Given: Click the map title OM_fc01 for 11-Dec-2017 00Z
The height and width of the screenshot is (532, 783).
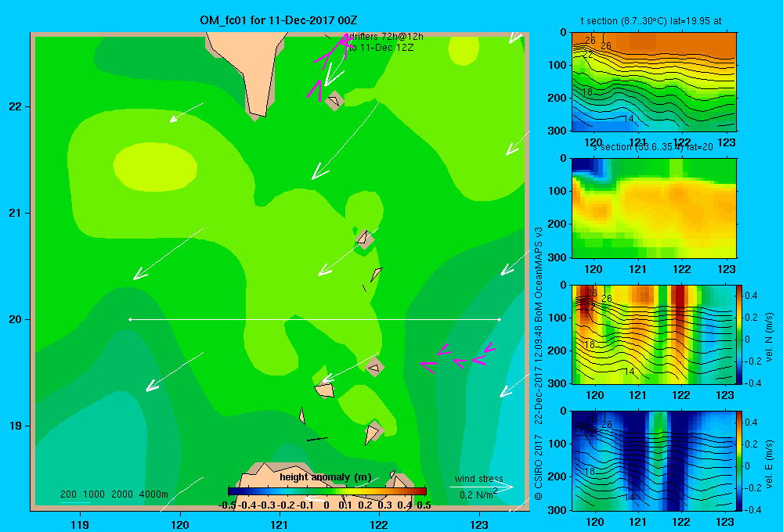Looking at the screenshot, I should coord(279,20).
